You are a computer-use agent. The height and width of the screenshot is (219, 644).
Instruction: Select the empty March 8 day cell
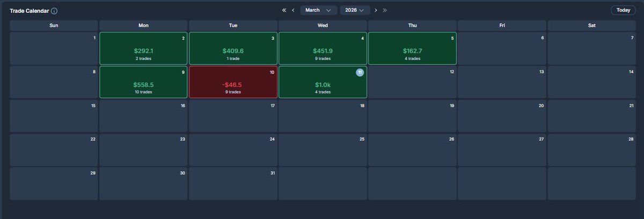tap(54, 82)
